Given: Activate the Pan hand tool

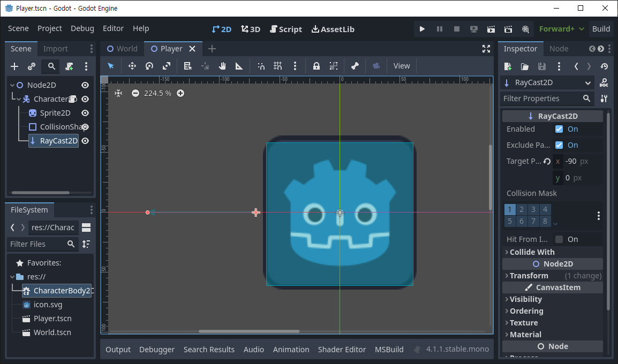Looking at the screenshot, I should pos(222,66).
